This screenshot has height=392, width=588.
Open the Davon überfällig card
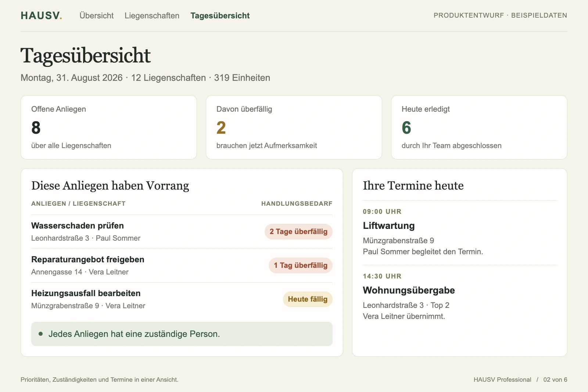294,127
